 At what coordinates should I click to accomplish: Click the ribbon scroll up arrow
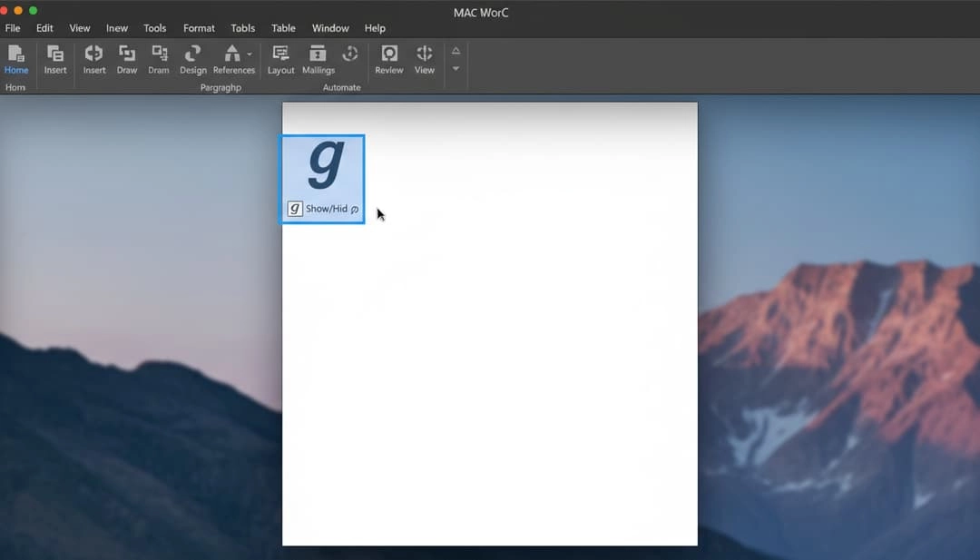pyautogui.click(x=456, y=51)
